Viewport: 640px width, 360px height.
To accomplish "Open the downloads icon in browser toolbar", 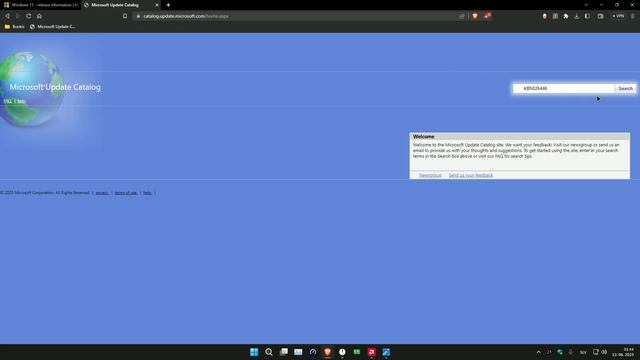I will pos(576,16).
